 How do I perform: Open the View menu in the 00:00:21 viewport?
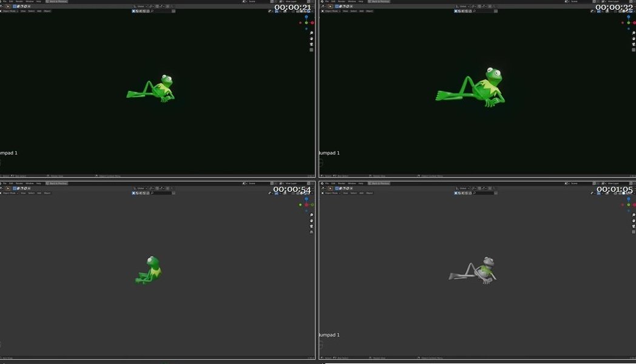click(x=23, y=11)
